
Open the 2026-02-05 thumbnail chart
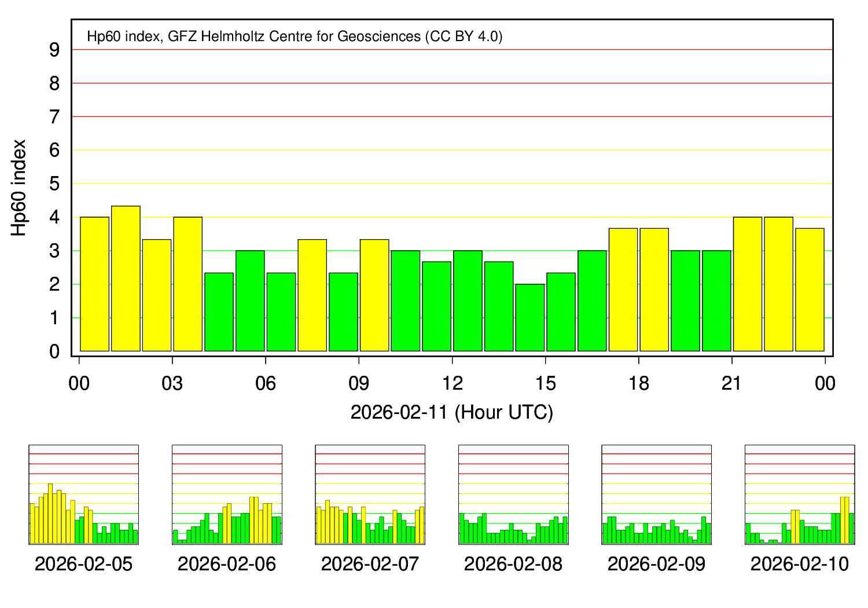pos(83,495)
